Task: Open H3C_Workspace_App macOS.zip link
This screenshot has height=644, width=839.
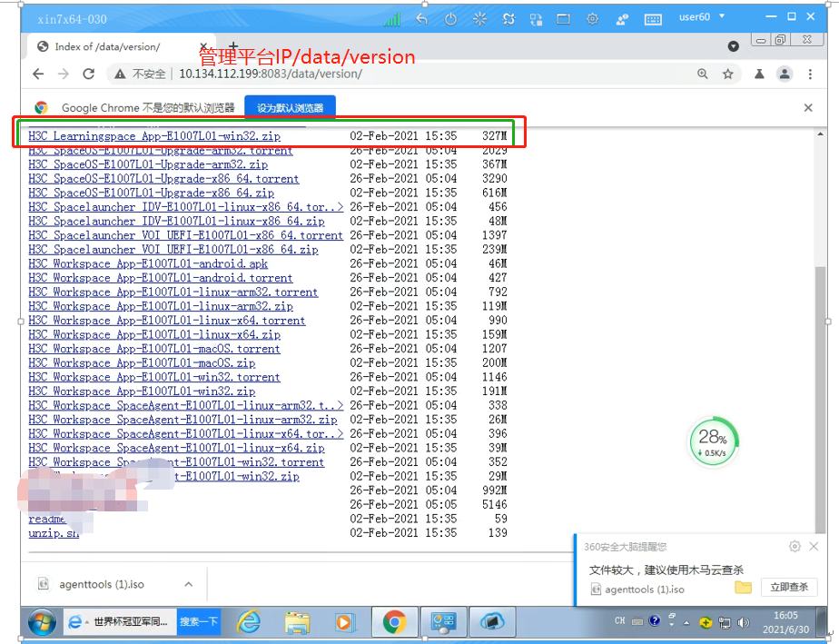Action: (x=142, y=363)
